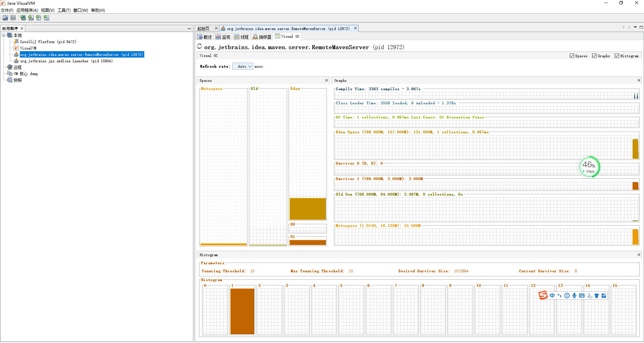Click the 本地 computer icon in tree
The height and width of the screenshot is (343, 644).
tap(10, 35)
